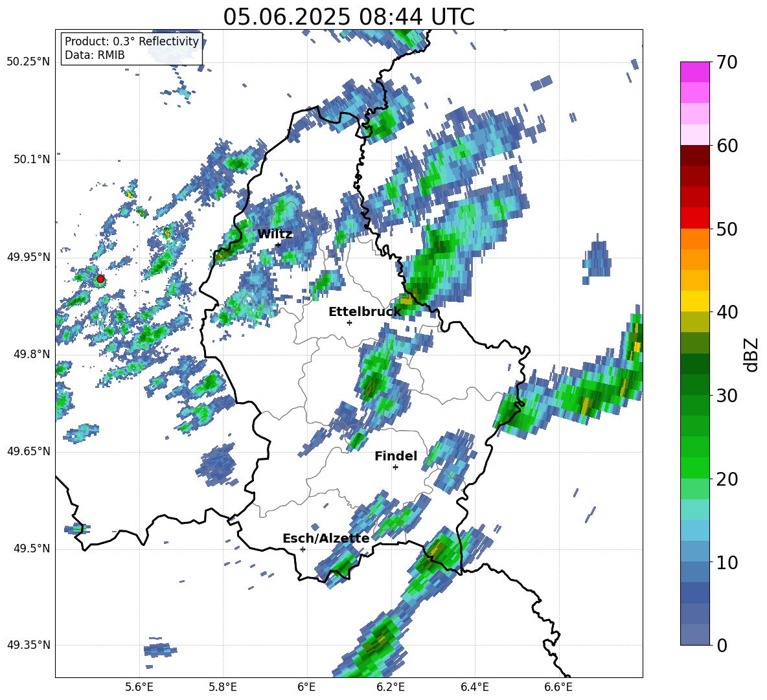Click the Wiltz city label
The height and width of the screenshot is (700, 767).
(275, 234)
